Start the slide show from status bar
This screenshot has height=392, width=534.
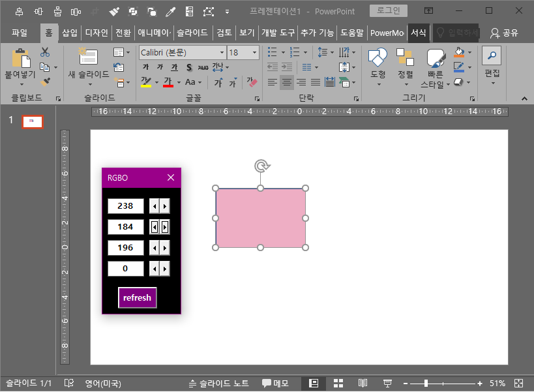click(x=387, y=383)
